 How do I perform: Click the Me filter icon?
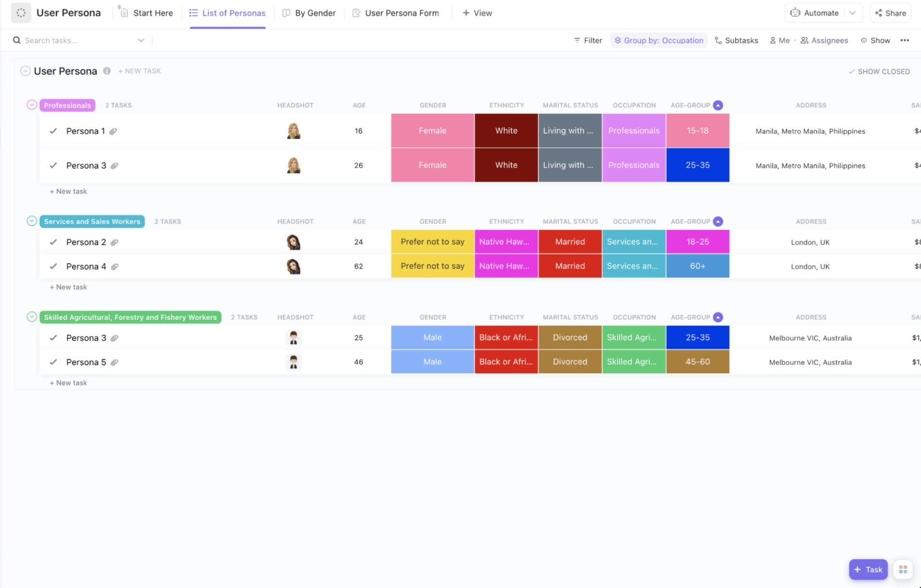772,40
